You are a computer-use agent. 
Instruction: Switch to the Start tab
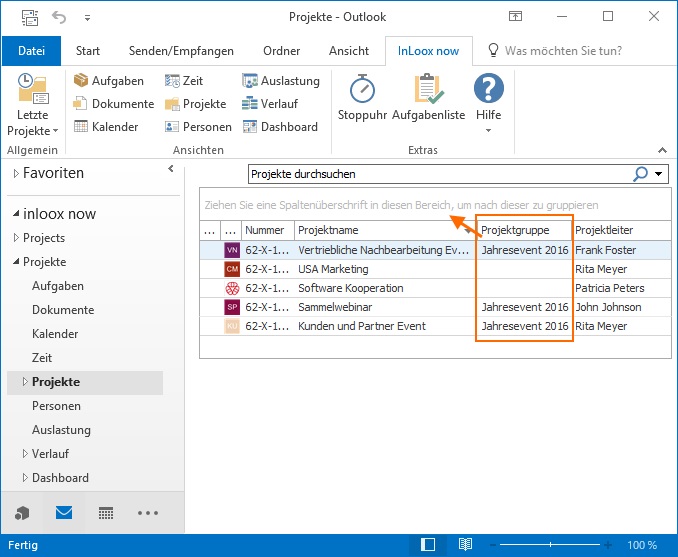click(88, 51)
